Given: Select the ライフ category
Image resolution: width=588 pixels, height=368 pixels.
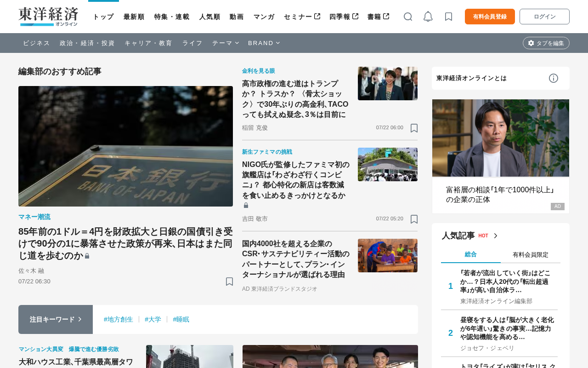Looking at the screenshot, I should pyautogui.click(x=192, y=43).
